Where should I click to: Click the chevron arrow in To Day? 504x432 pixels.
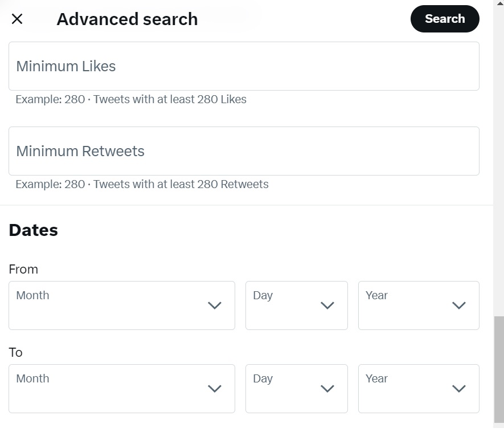click(327, 389)
